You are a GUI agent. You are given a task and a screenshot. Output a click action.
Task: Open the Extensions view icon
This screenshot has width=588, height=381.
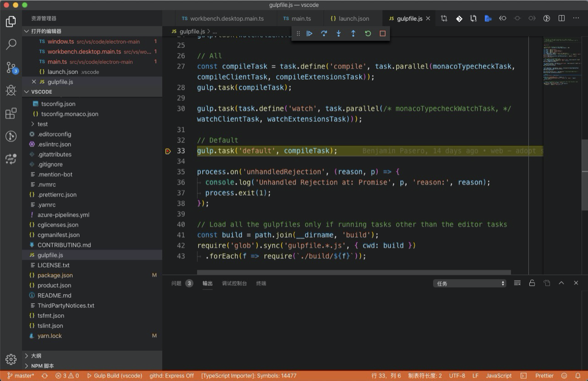(11, 113)
